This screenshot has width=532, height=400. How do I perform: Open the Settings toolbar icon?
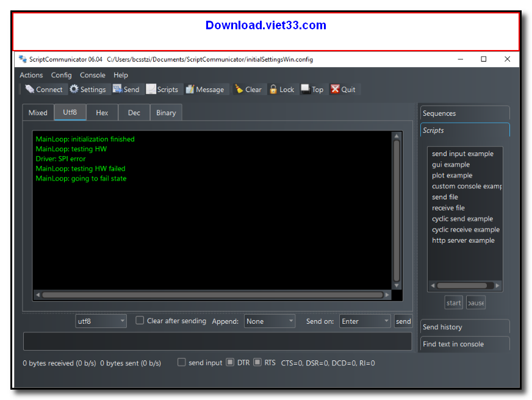89,89
